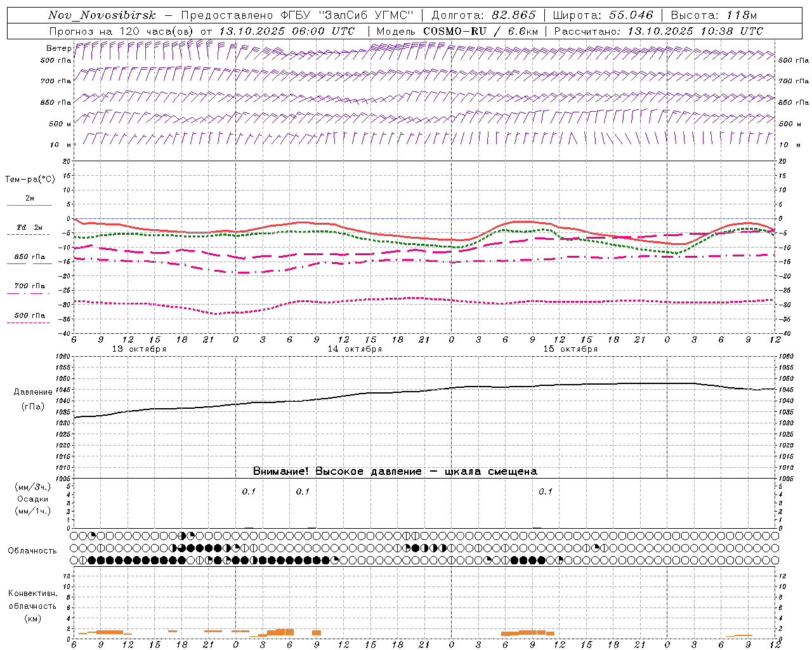Image resolution: width=812 pixels, height=650 pixels.
Task: Click the "15 октября" date label
Action: pos(570,349)
